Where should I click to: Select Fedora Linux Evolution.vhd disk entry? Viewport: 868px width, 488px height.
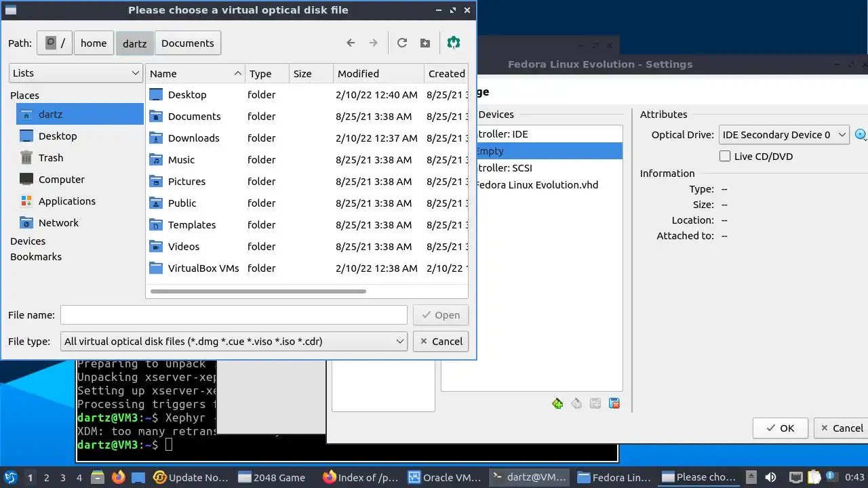coord(549,184)
